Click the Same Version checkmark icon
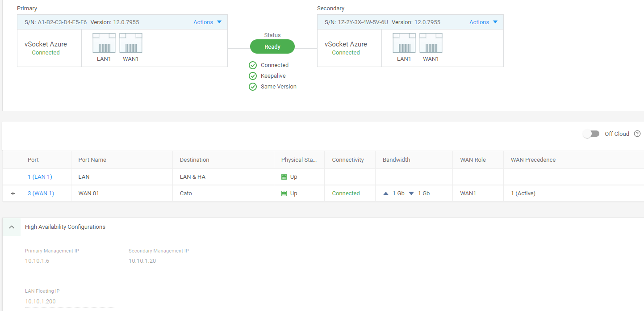644x311 pixels. pos(252,86)
